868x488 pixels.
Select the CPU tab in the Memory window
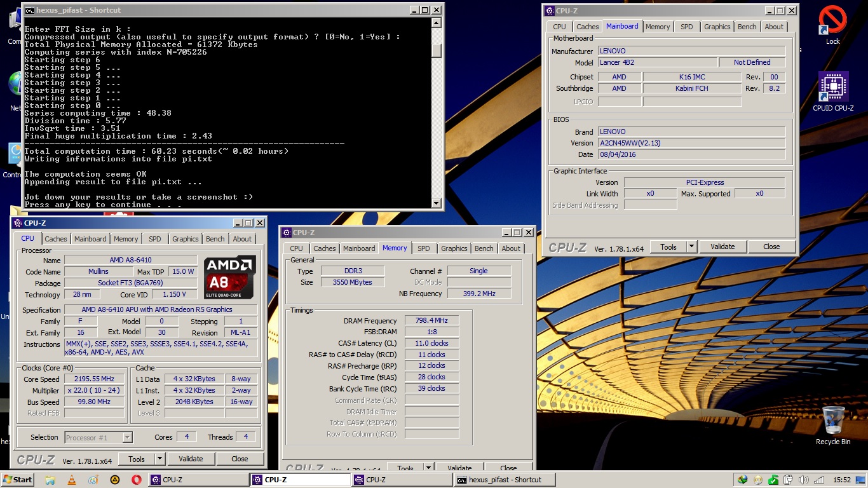coord(296,248)
